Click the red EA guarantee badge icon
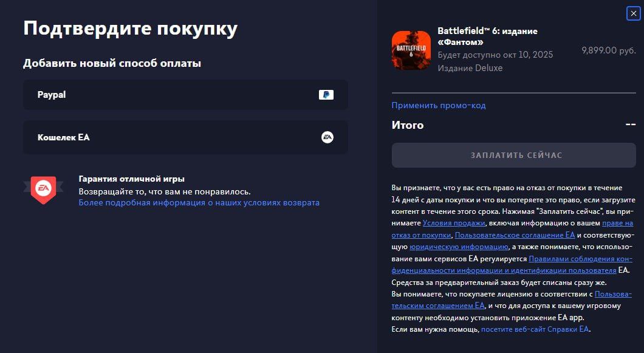This screenshot has width=644, height=353. click(43, 190)
